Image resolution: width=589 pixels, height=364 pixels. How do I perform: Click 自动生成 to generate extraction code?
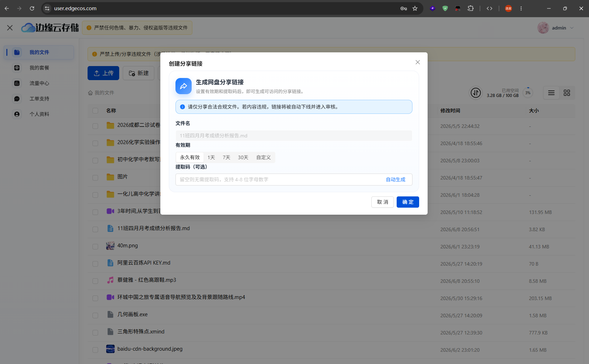coord(396,180)
